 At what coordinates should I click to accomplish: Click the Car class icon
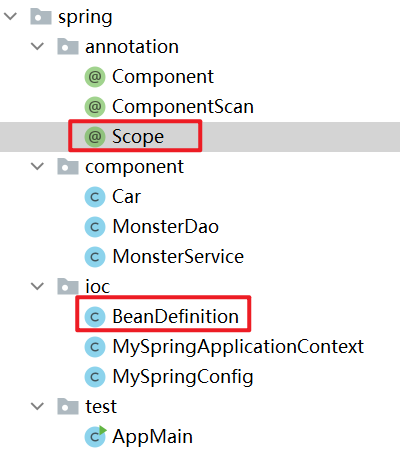point(95,197)
